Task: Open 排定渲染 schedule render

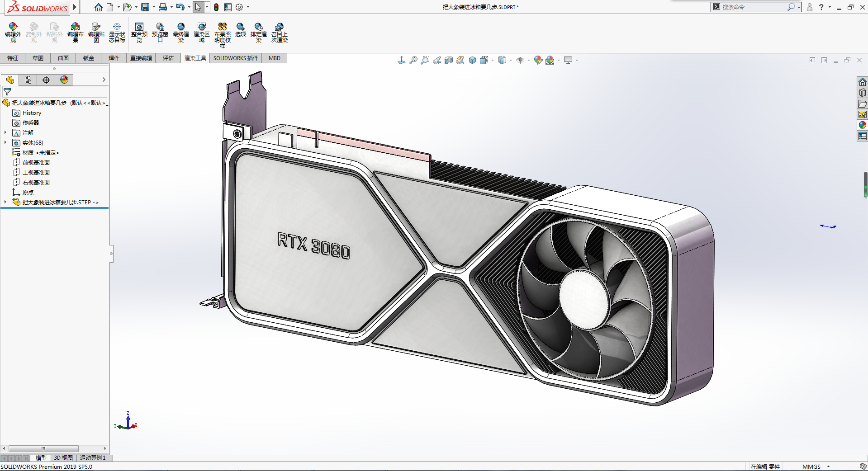Action: pyautogui.click(x=259, y=33)
